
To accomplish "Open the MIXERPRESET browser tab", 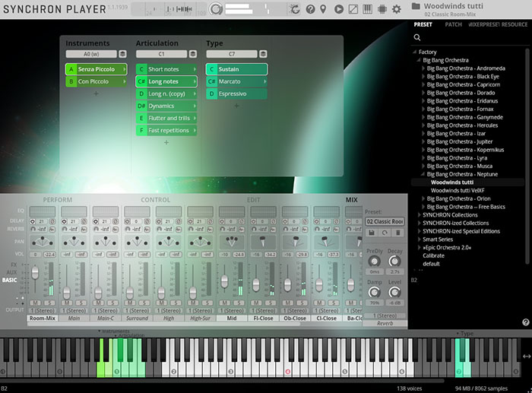I will click(x=483, y=24).
